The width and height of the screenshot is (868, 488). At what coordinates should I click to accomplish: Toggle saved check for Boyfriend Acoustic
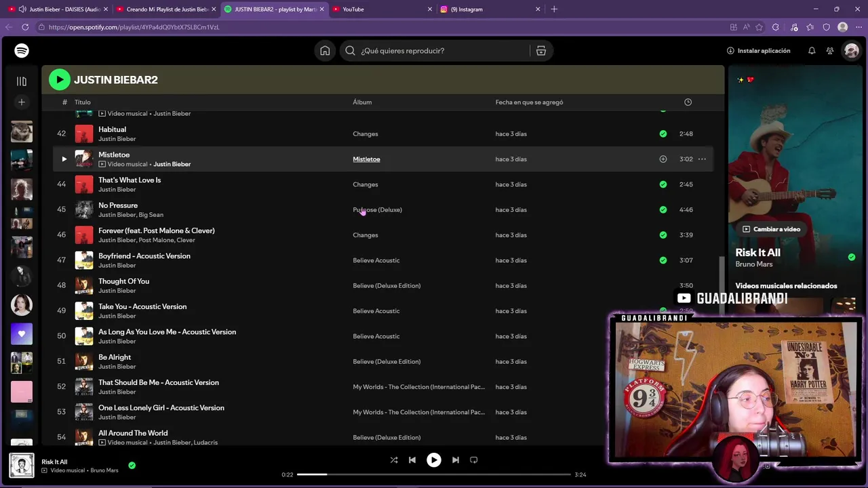(x=663, y=260)
